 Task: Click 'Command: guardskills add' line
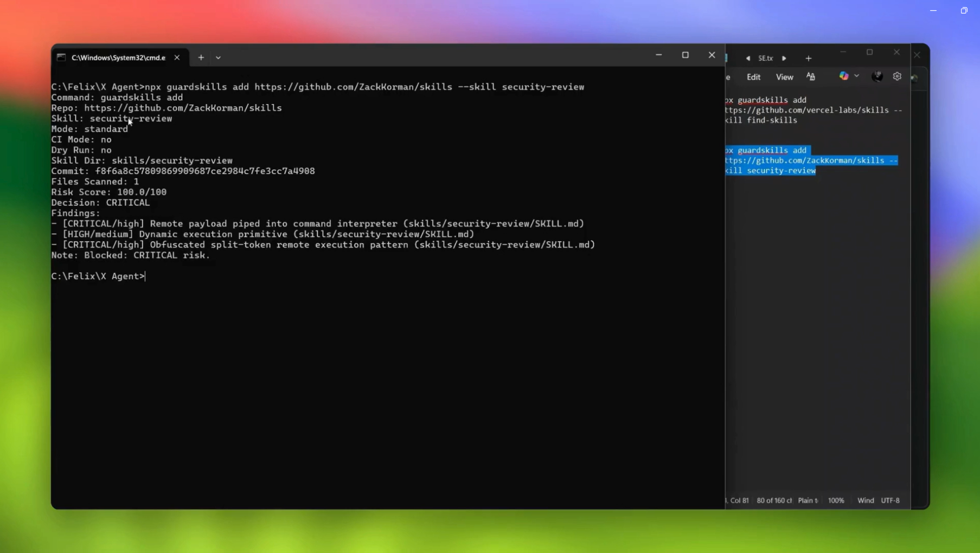(x=117, y=98)
